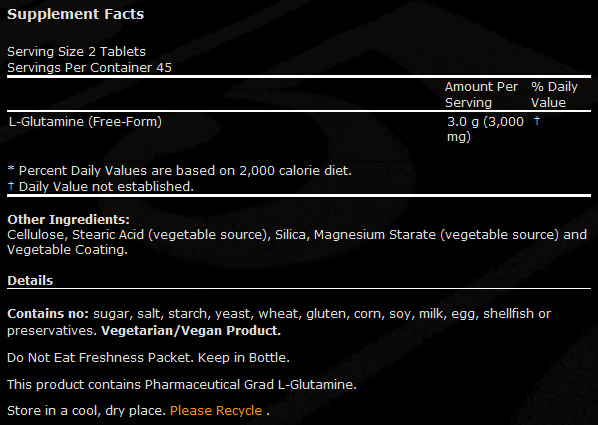Click the asterisk Percent Daily Values footnote
The width and height of the screenshot is (598, 425).
(x=179, y=171)
